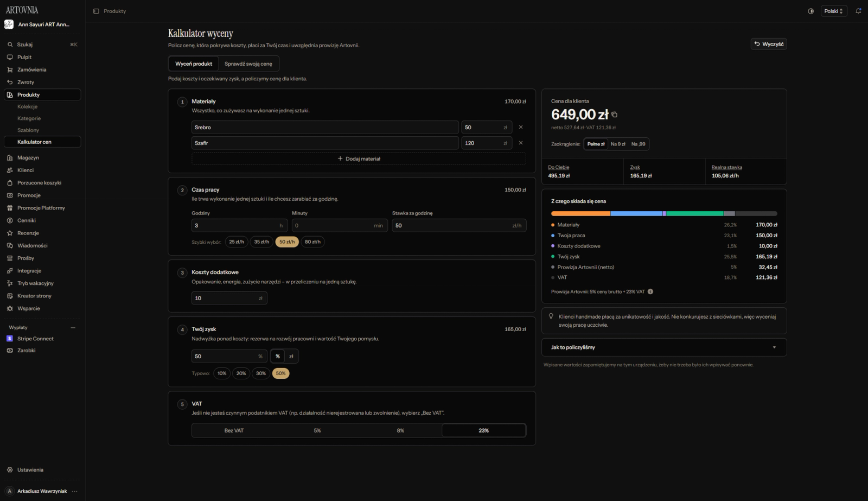Image resolution: width=868 pixels, height=501 pixels.
Task: Click the commission info icon
Action: click(650, 291)
